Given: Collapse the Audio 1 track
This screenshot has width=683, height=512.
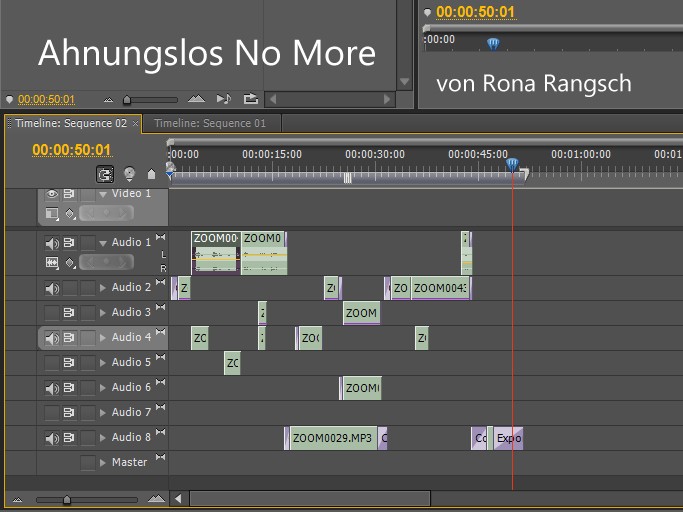Looking at the screenshot, I should (103, 243).
